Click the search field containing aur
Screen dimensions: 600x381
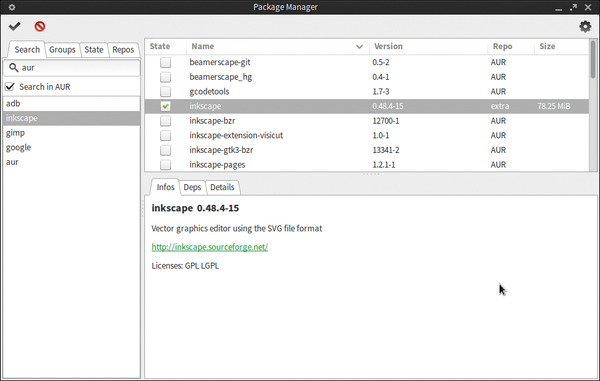pyautogui.click(x=72, y=68)
